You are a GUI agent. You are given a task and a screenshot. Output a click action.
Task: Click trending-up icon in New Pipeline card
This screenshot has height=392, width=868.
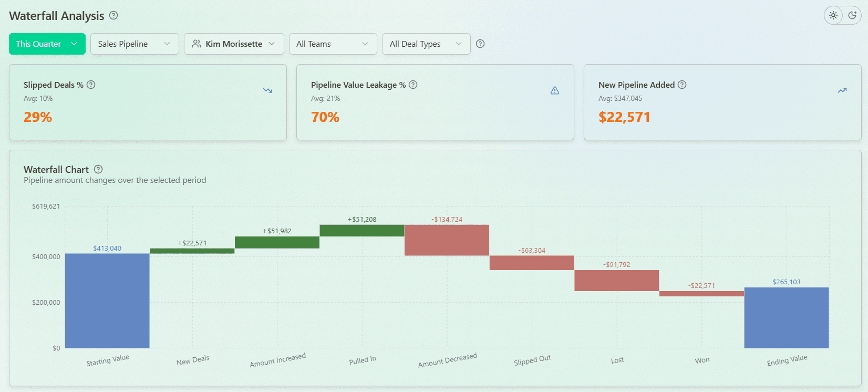pos(842,90)
